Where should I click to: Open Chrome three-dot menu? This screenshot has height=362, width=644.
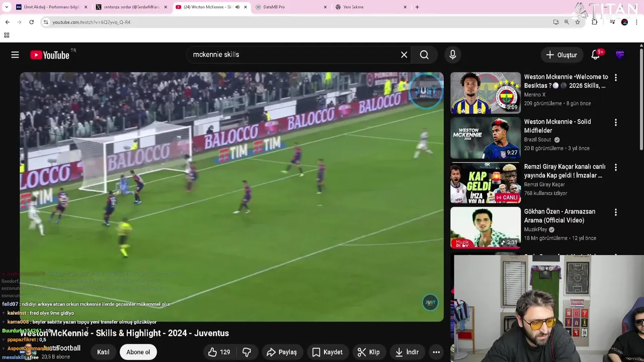point(637,22)
